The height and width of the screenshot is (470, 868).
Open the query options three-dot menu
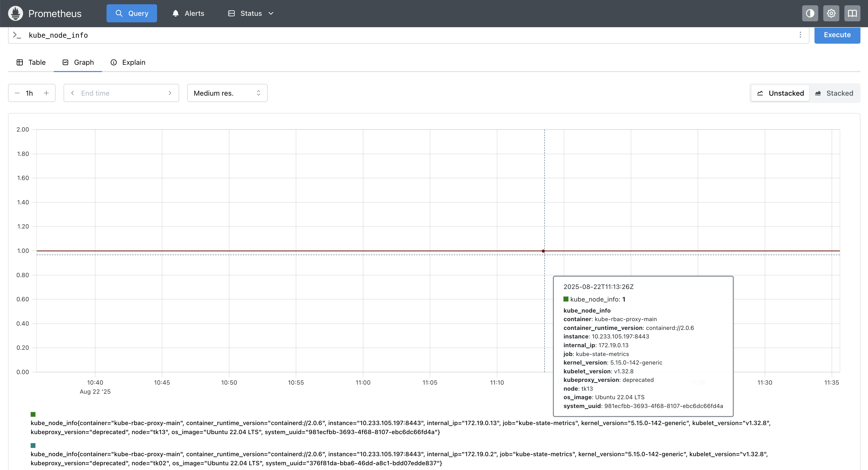pos(800,35)
